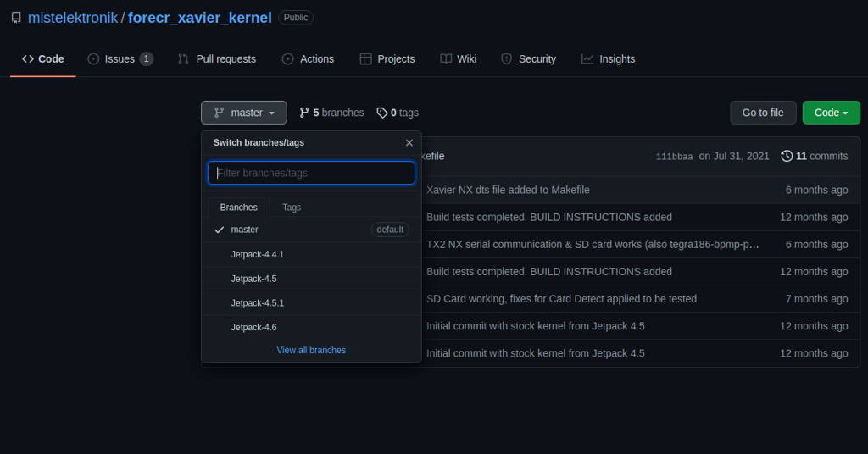868x454 pixels.
Task: Click the Go to file button
Action: [763, 113]
